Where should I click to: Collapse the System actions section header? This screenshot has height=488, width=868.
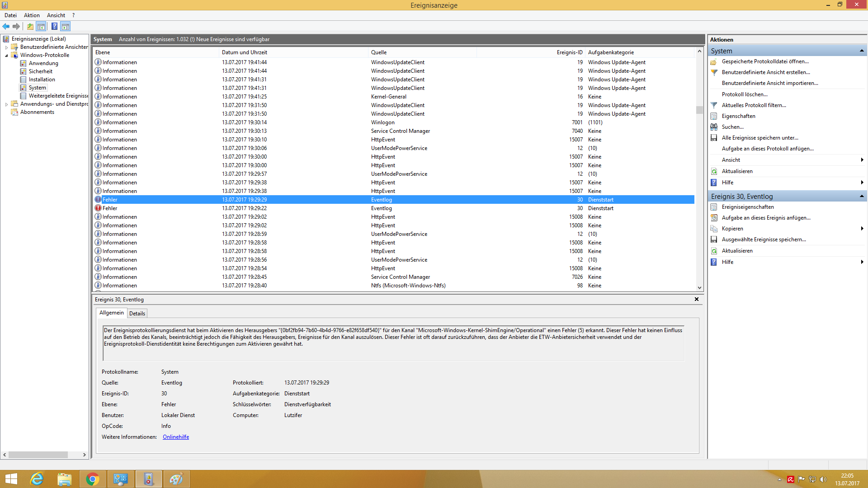pyautogui.click(x=862, y=51)
